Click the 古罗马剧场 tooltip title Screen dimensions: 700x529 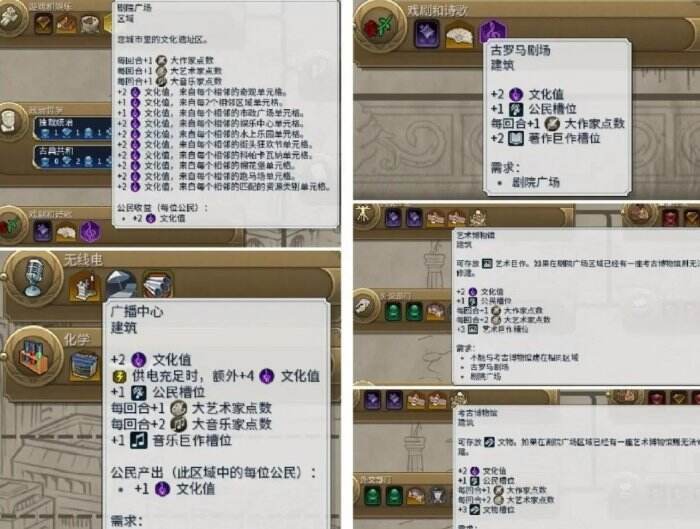521,50
